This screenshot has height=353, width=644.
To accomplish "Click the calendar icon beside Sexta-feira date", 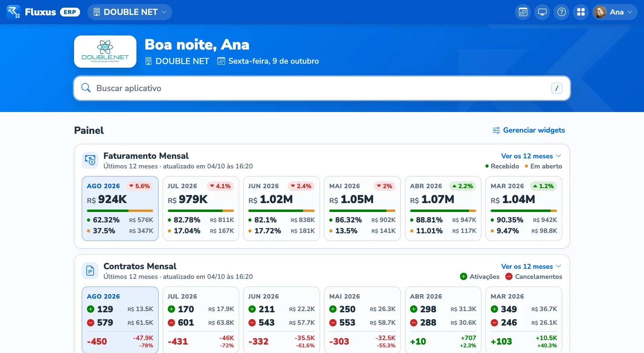I will click(x=221, y=61).
